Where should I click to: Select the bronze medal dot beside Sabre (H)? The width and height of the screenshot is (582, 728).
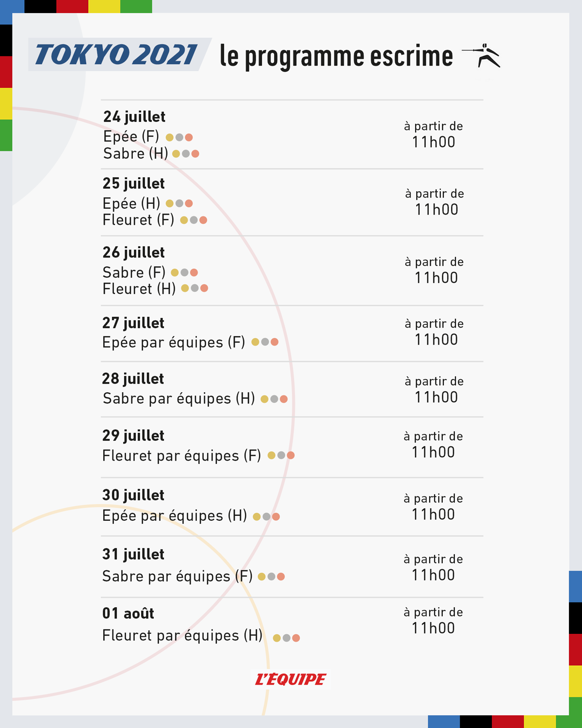point(195,154)
